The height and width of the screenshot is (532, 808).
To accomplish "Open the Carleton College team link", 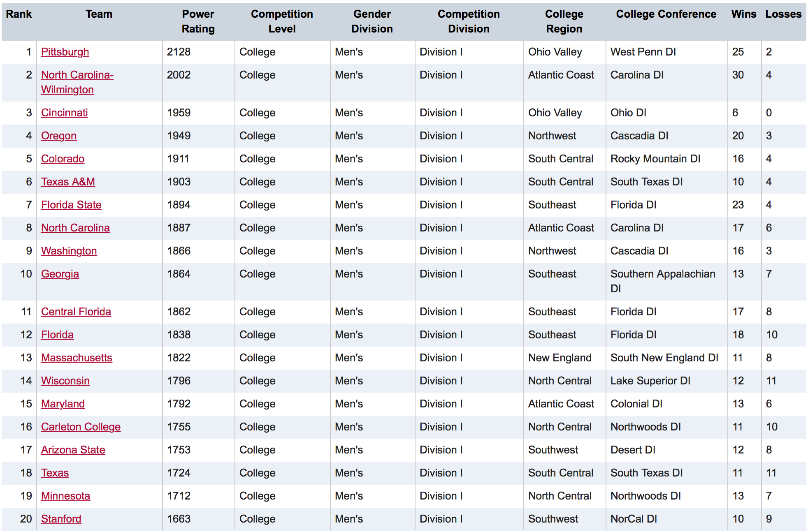I will pos(81,427).
